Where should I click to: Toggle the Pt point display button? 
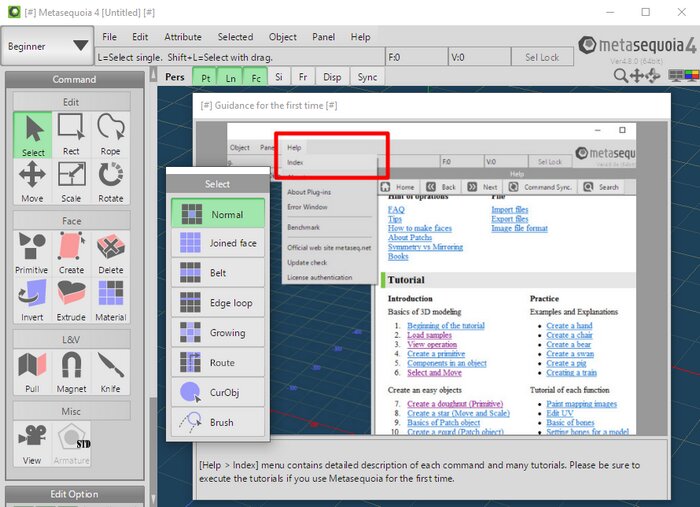coord(205,77)
